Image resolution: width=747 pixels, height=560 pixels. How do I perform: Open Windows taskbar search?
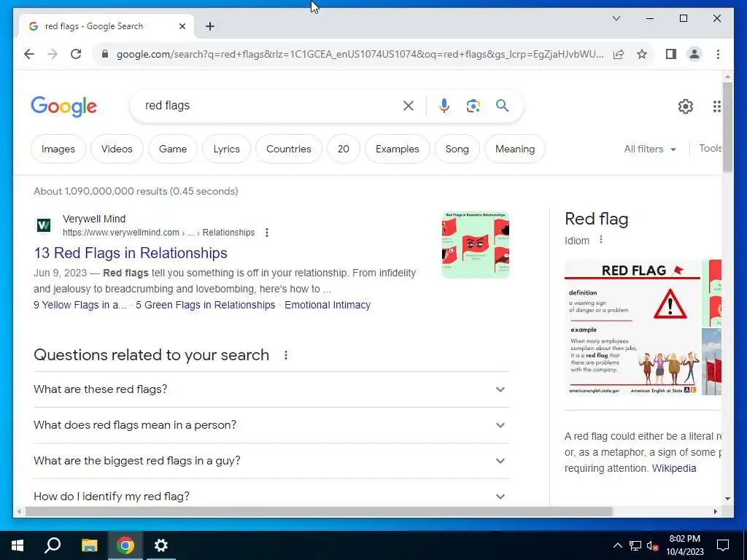point(53,545)
